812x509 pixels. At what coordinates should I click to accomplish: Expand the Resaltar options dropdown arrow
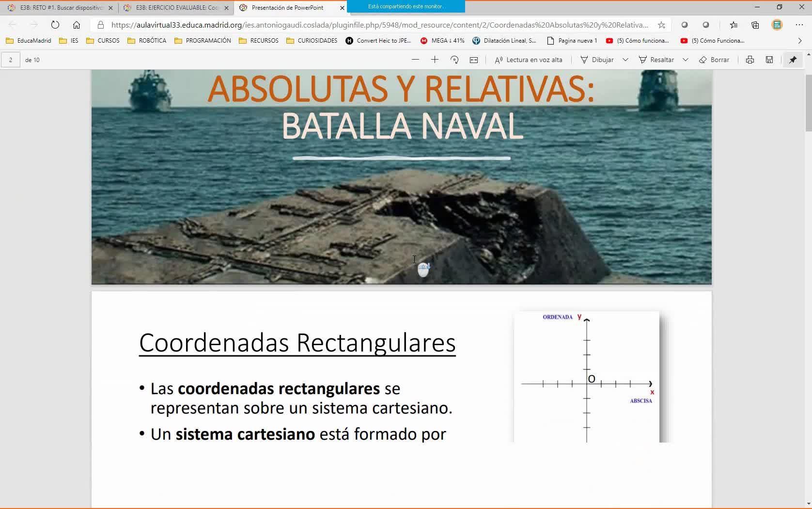point(686,60)
